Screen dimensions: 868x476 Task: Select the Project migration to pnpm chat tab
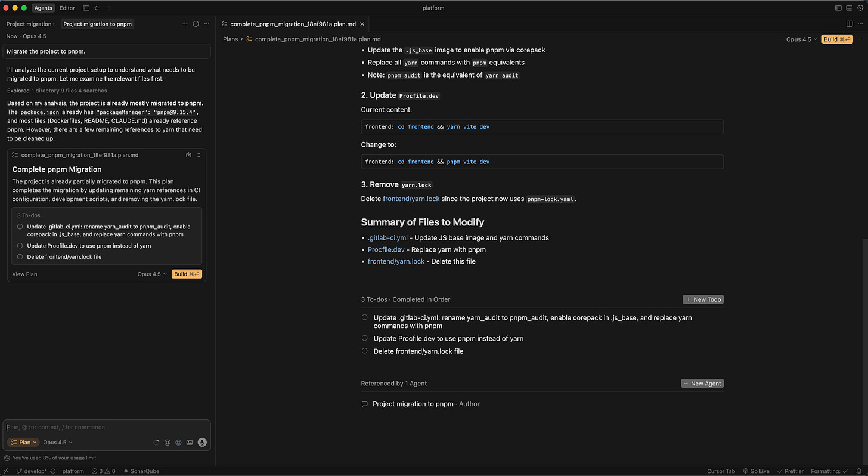(x=98, y=24)
